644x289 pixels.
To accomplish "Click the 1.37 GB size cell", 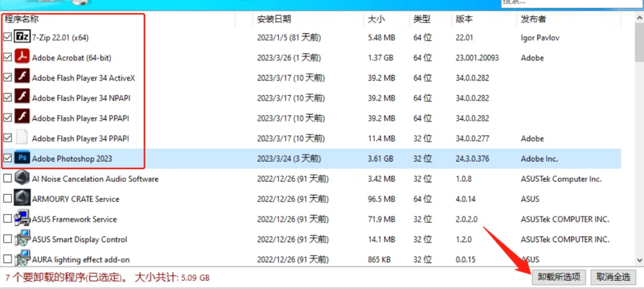I will [x=380, y=58].
